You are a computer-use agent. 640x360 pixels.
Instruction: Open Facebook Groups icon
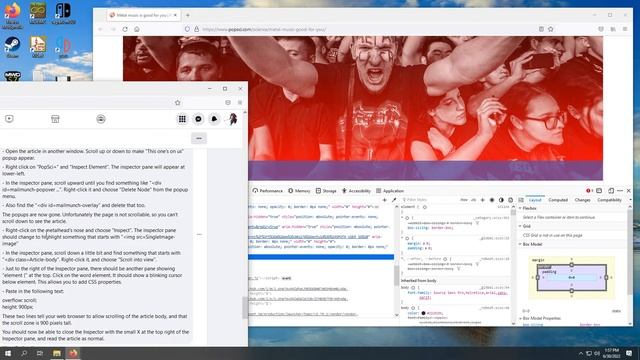tap(101, 119)
